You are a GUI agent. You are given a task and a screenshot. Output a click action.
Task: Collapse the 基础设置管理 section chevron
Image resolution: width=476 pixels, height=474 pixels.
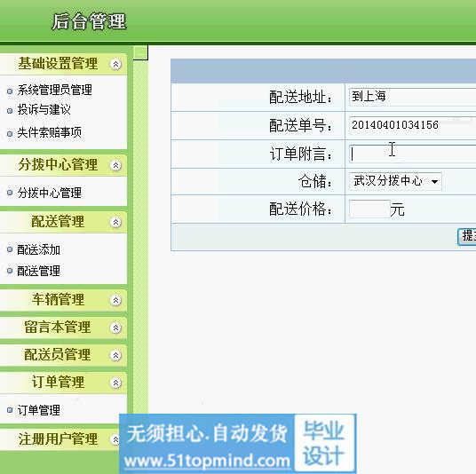115,64
